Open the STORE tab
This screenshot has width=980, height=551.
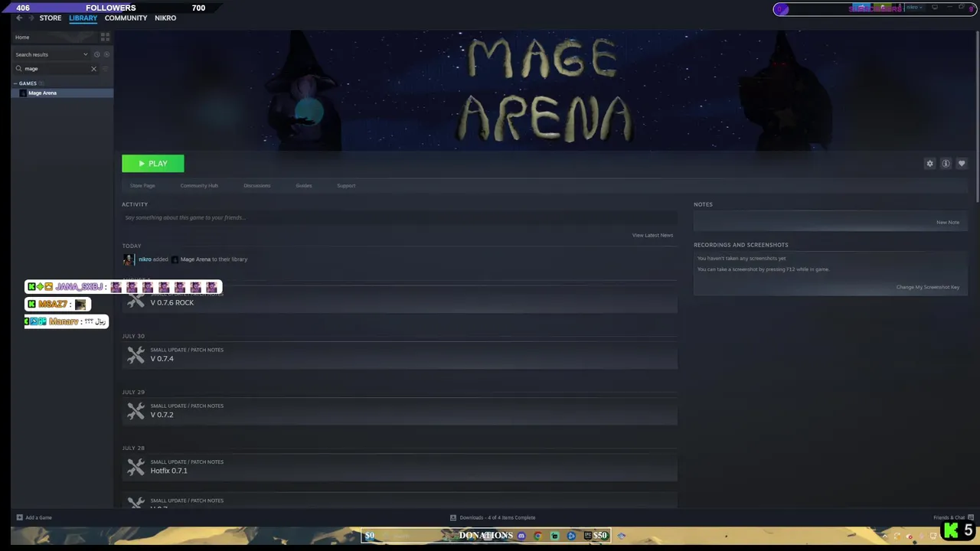pyautogui.click(x=51, y=18)
